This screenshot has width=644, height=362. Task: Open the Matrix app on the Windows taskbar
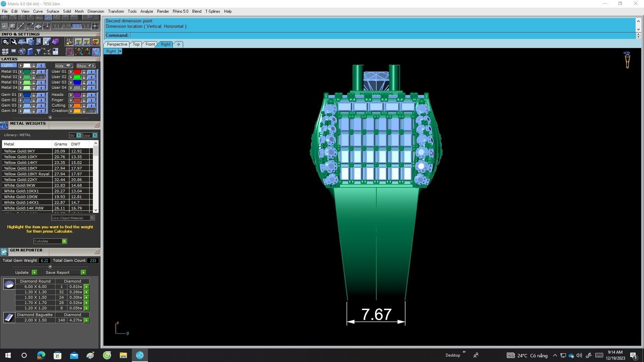tap(140, 355)
